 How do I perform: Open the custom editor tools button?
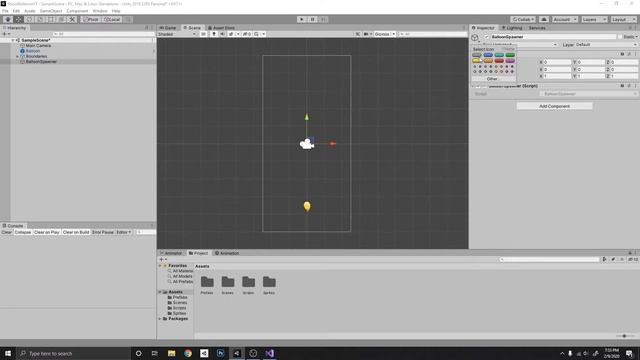[72, 20]
